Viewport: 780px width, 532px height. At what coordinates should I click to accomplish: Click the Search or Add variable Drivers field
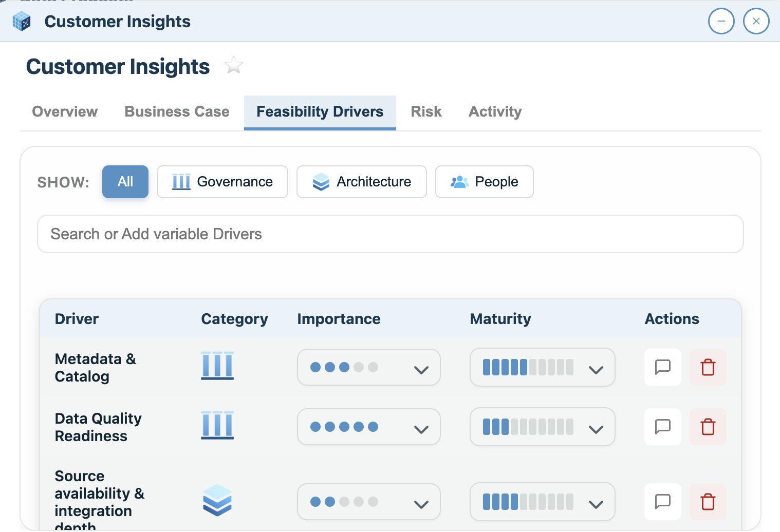(390, 234)
